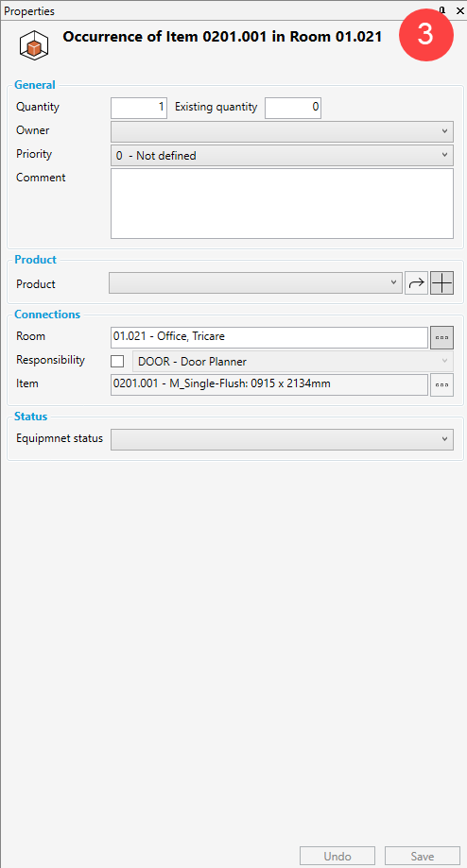Viewport: 467px width, 868px height.
Task: Open the Owner dropdown
Action: [282, 131]
